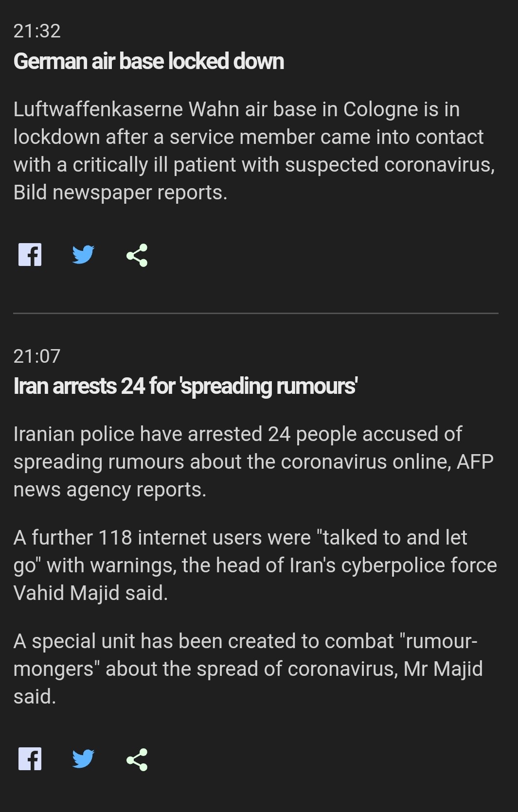Image resolution: width=518 pixels, height=812 pixels.
Task: Open share options for German air base post
Action: click(x=137, y=255)
